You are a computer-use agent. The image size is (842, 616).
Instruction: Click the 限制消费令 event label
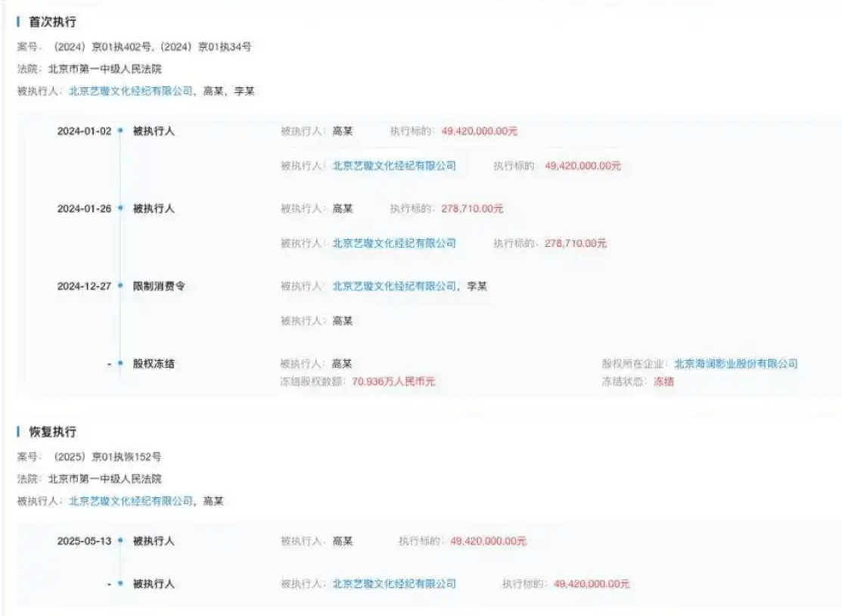(159, 287)
